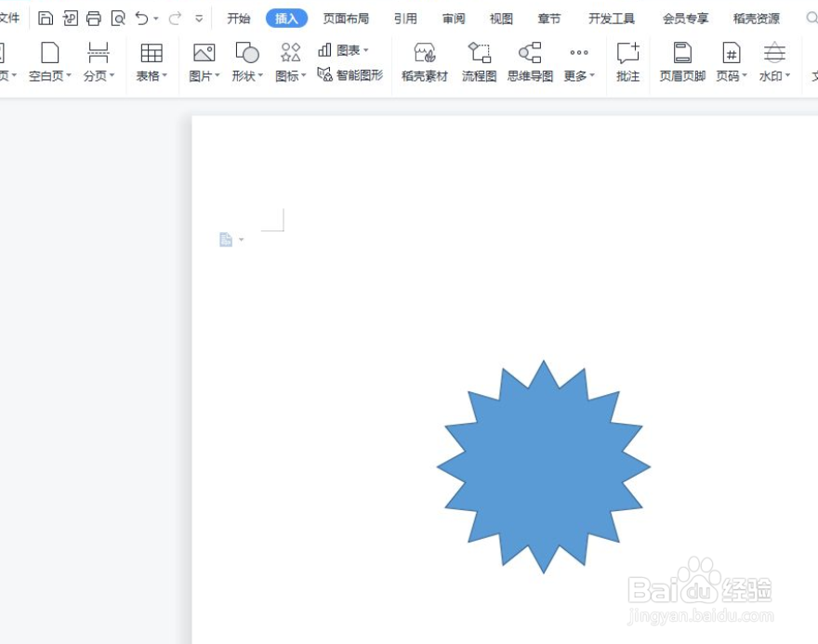The width and height of the screenshot is (818, 644).
Task: Expand the 分页 dropdown arrow
Action: click(x=112, y=75)
